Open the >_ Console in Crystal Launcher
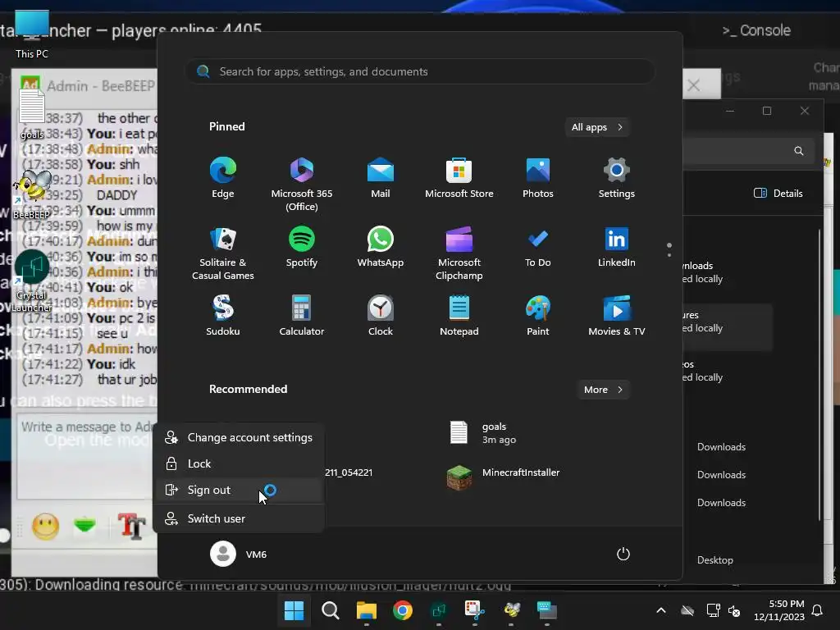Screen dimensions: 840x630 click(756, 30)
